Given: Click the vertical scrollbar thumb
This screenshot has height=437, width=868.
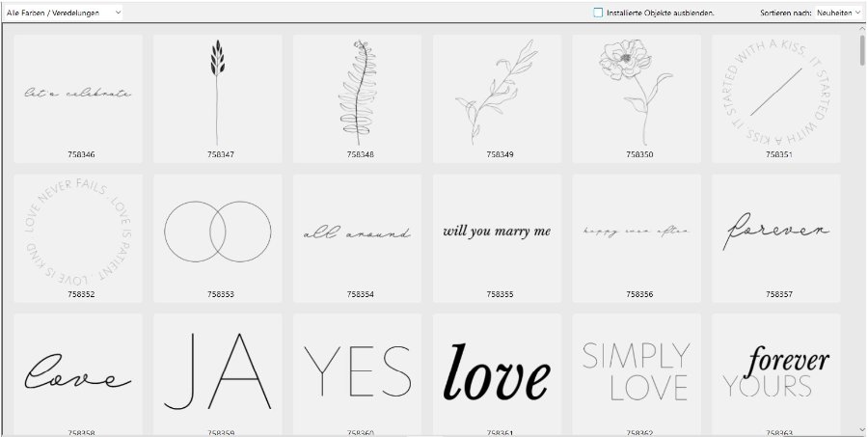Looking at the screenshot, I should [862, 49].
